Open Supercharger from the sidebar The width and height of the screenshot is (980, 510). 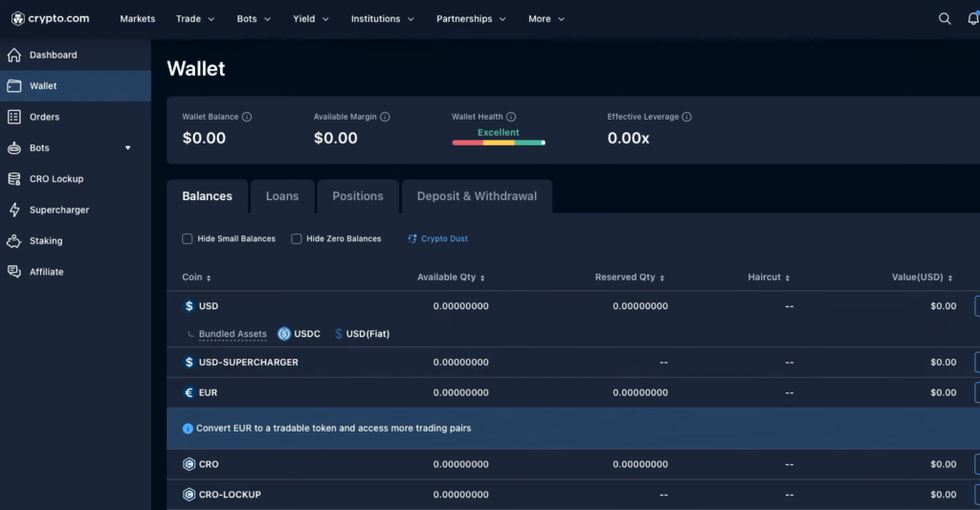pos(75,210)
